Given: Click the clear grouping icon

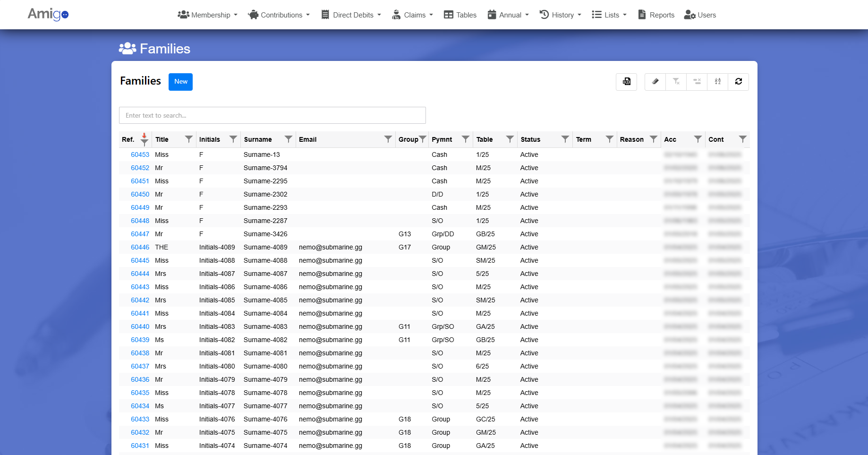Looking at the screenshot, I should 697,82.
